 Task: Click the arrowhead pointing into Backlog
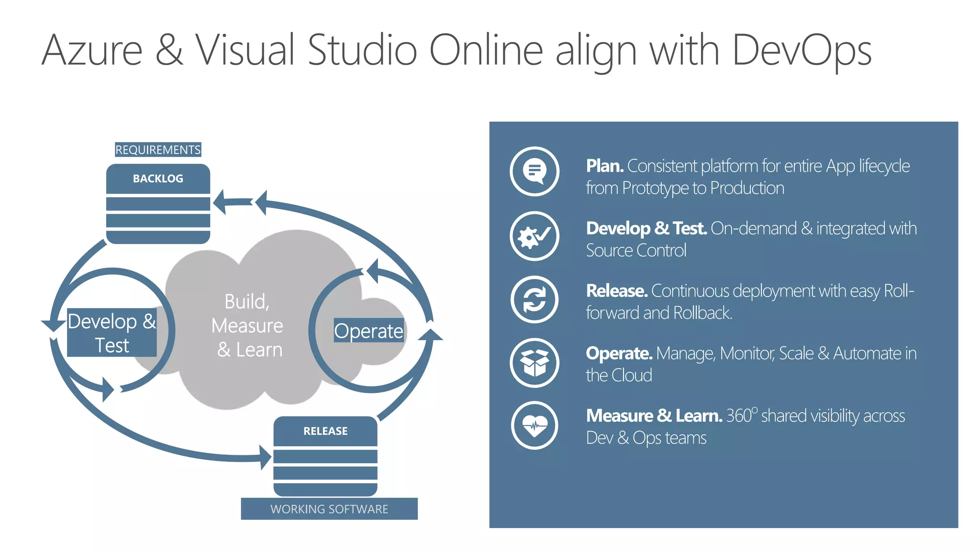point(221,202)
